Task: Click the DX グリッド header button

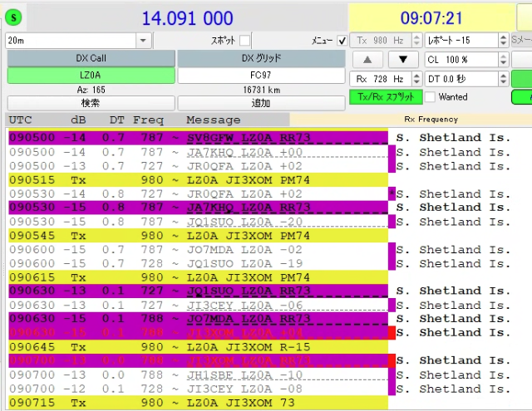Action: pyautogui.click(x=261, y=58)
